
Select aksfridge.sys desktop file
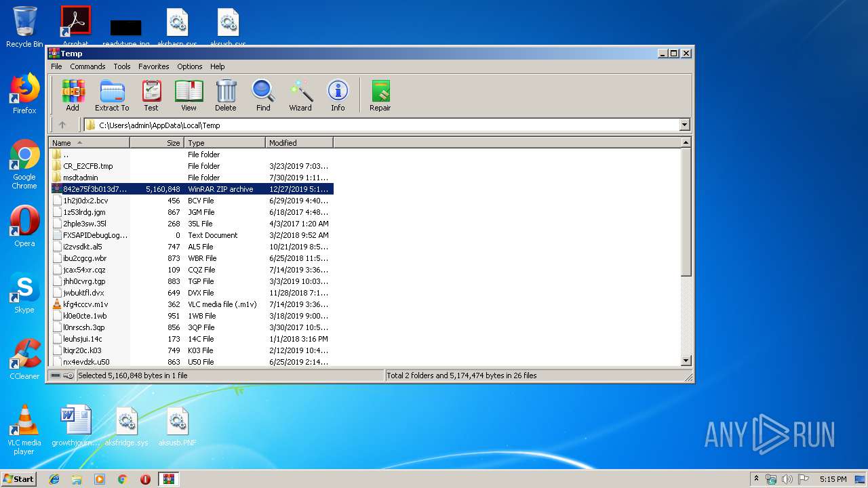click(x=127, y=427)
